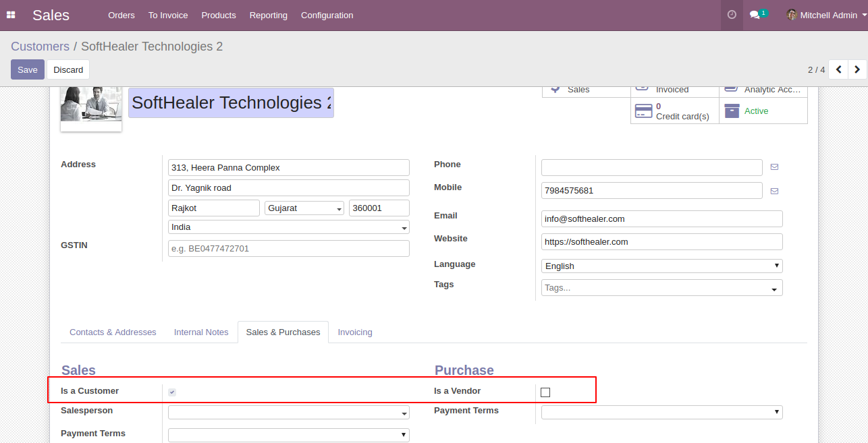The width and height of the screenshot is (868, 443).
Task: Open the activities clock icon
Action: tap(732, 15)
